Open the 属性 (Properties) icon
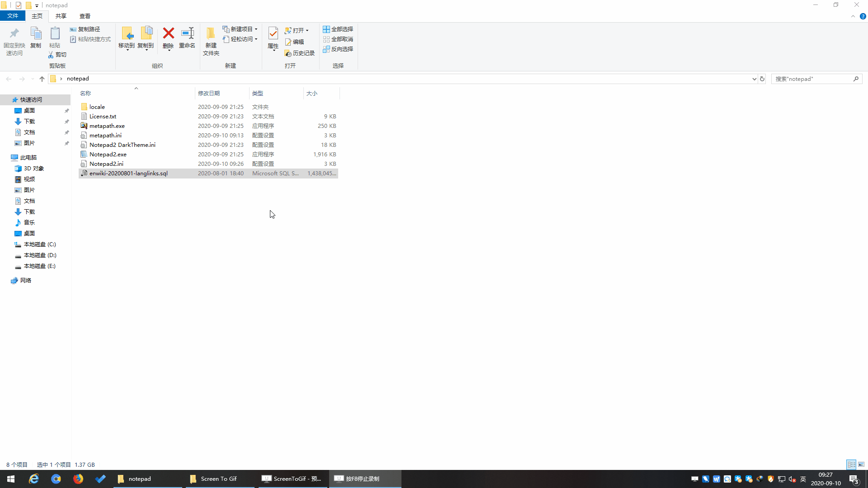 click(273, 40)
